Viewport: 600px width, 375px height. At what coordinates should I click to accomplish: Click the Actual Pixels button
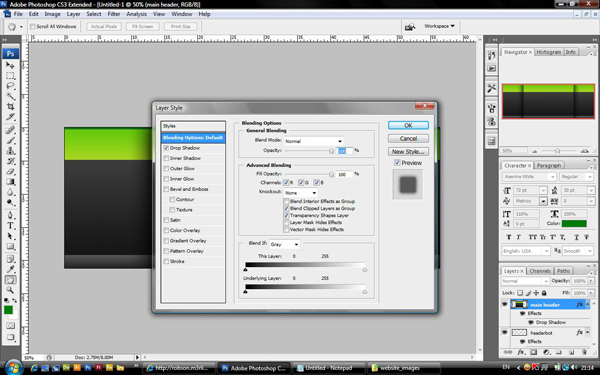click(104, 27)
